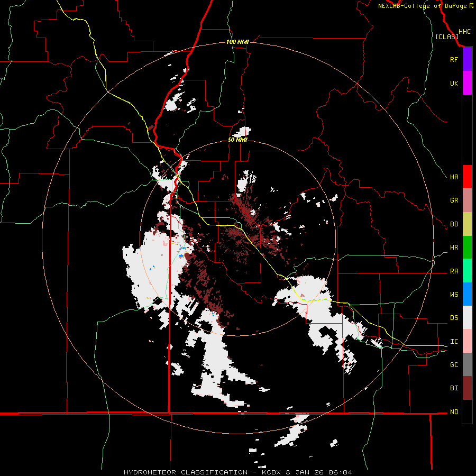Click the BI legend label
The width and height of the screenshot is (476, 476).
click(454, 388)
